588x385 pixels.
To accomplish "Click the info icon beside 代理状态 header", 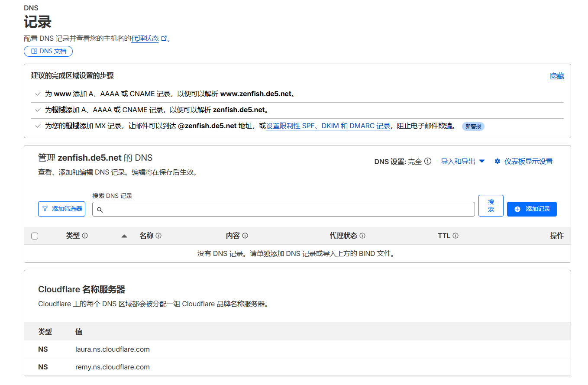I will point(362,236).
